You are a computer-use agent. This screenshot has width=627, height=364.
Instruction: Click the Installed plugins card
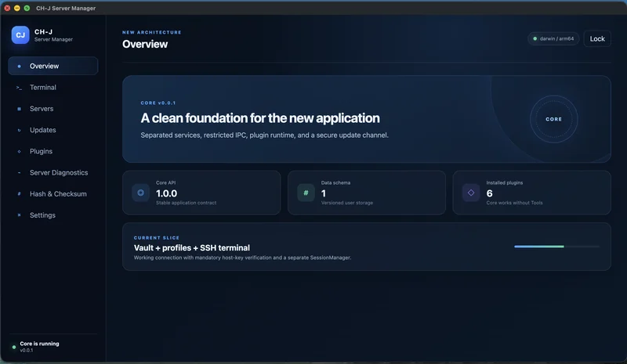pyautogui.click(x=532, y=193)
